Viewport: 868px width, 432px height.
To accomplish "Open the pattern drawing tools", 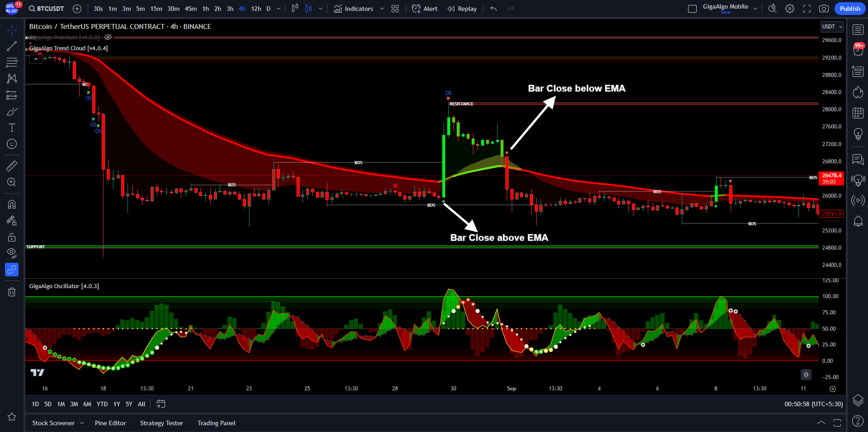I will pos(12,79).
